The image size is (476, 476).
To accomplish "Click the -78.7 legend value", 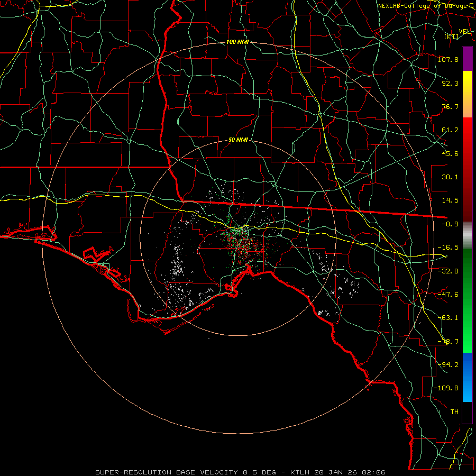I will pos(448,342).
